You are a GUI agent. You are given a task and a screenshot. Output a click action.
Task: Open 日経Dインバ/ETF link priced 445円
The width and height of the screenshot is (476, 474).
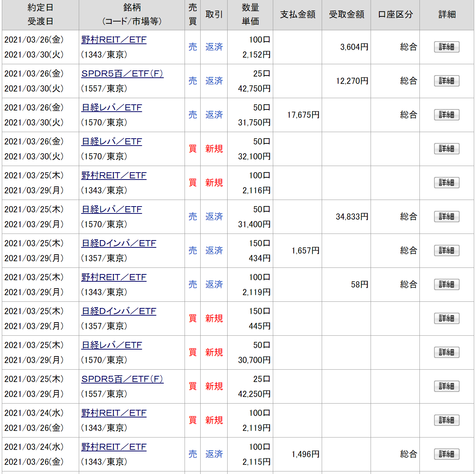[x=119, y=311]
